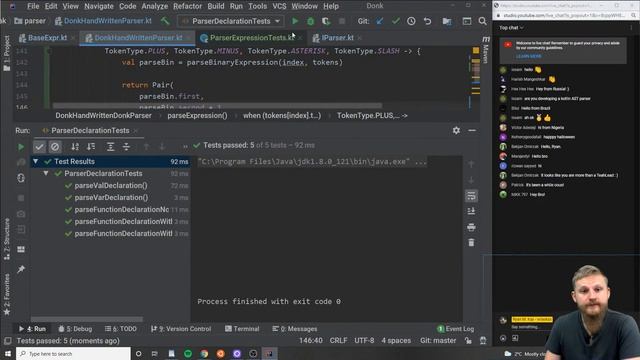Open the TODO tool window

(x=121, y=329)
